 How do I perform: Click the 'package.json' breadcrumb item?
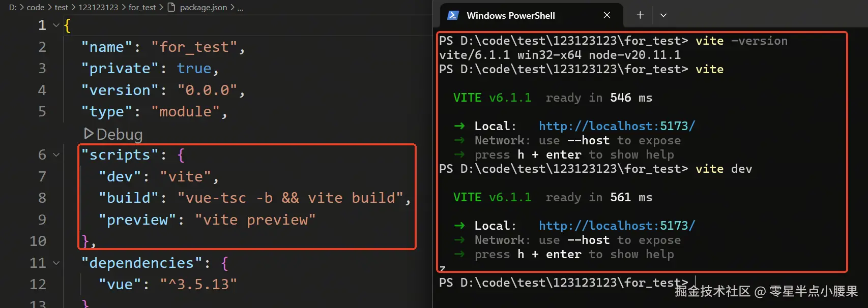coord(204,7)
